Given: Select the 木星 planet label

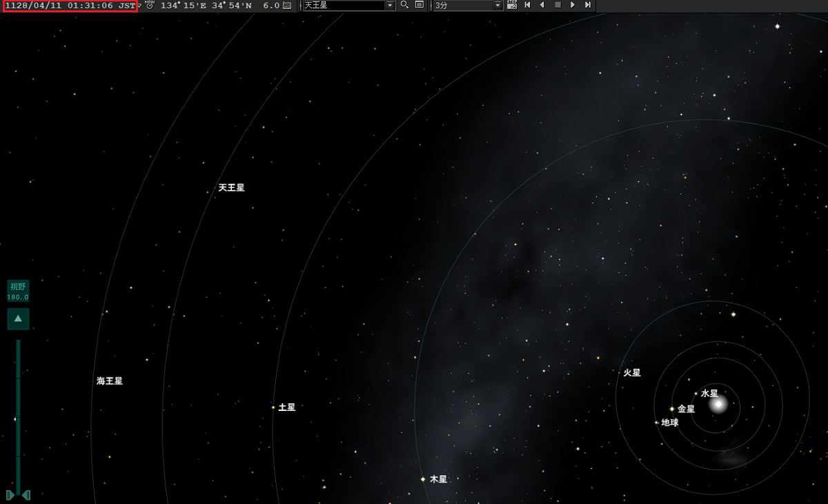Looking at the screenshot, I should point(439,479).
